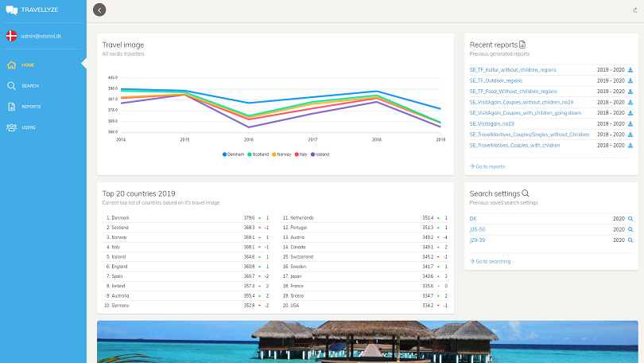Image resolution: width=644 pixels, height=363 pixels.
Task: Open the J29-39 search magnifier icon
Action: click(630, 240)
